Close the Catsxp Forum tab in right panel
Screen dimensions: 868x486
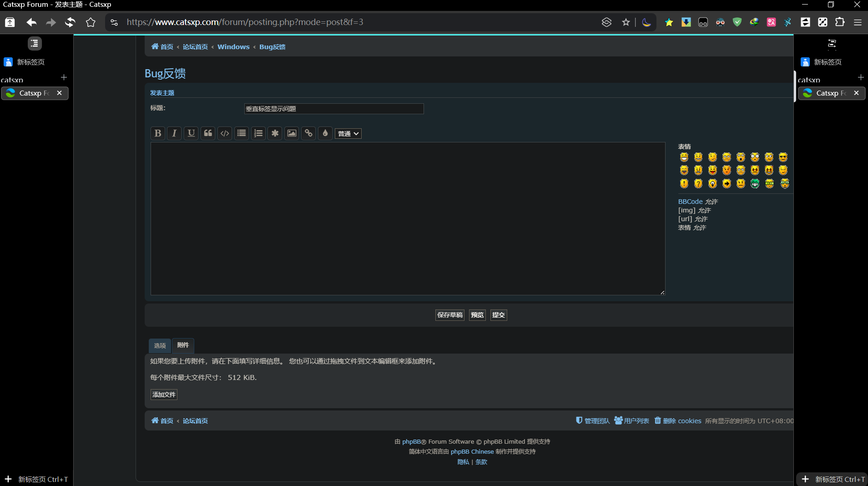[856, 93]
